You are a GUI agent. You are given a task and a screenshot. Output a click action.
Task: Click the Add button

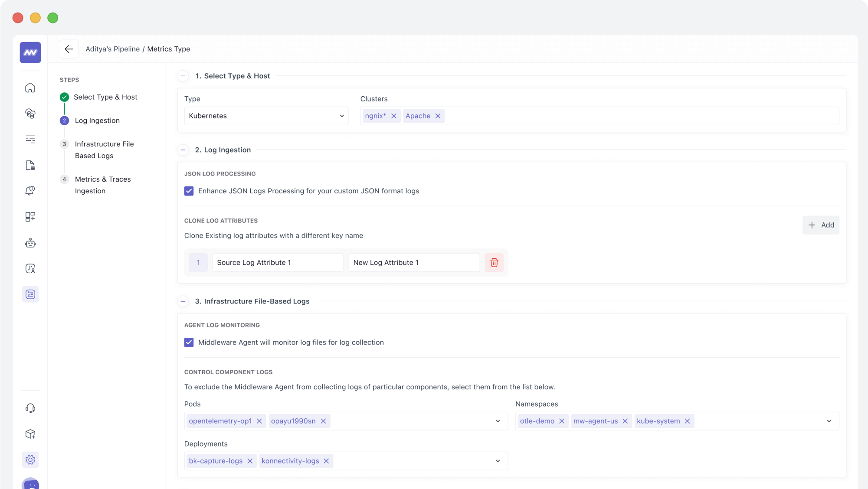[x=820, y=225]
